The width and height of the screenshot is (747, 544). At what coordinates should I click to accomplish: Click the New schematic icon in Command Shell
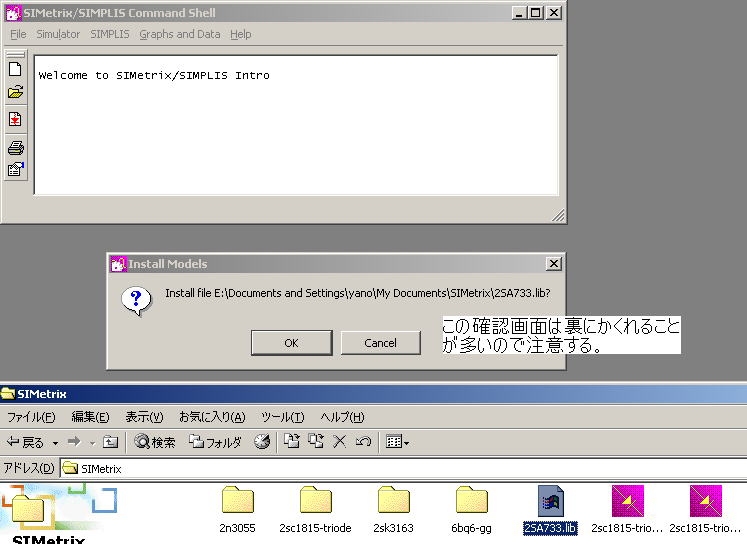pyautogui.click(x=15, y=70)
